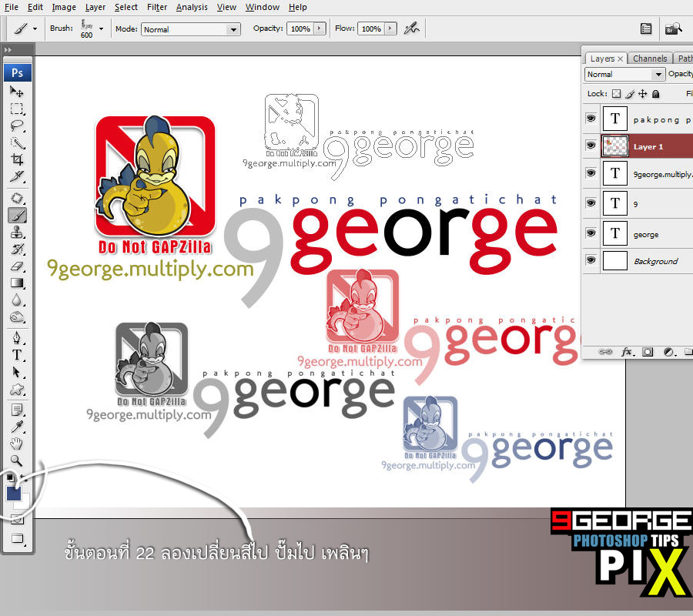The height and width of the screenshot is (616, 693).
Task: Open Adobe Bridge from options bar
Action: pyautogui.click(x=673, y=28)
